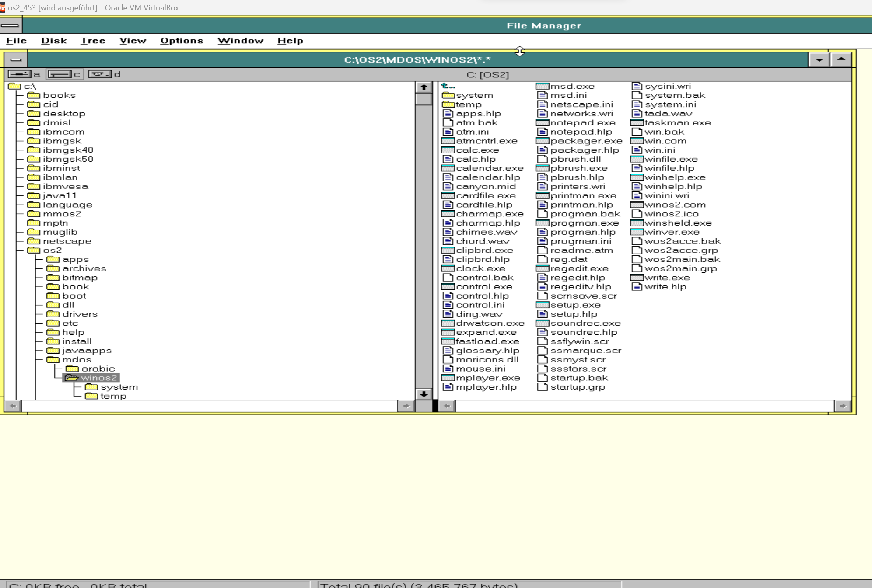
Task: Select the pbrush.exe program icon
Action: point(543,168)
